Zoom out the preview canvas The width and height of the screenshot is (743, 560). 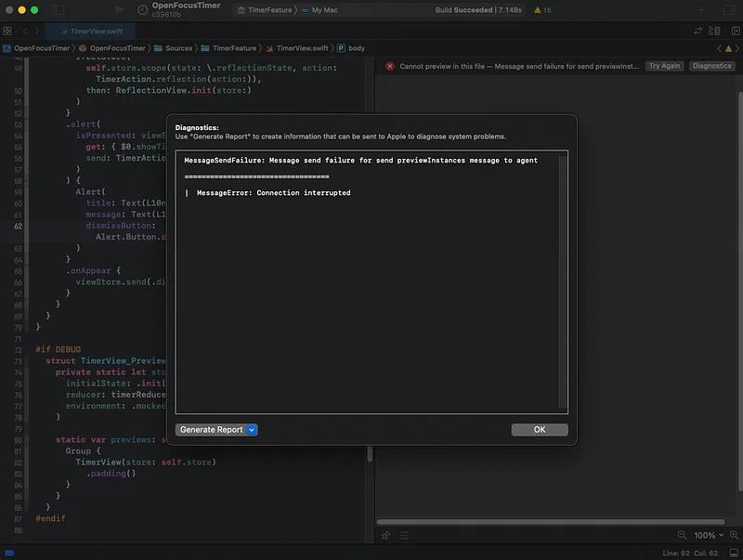[683, 535]
